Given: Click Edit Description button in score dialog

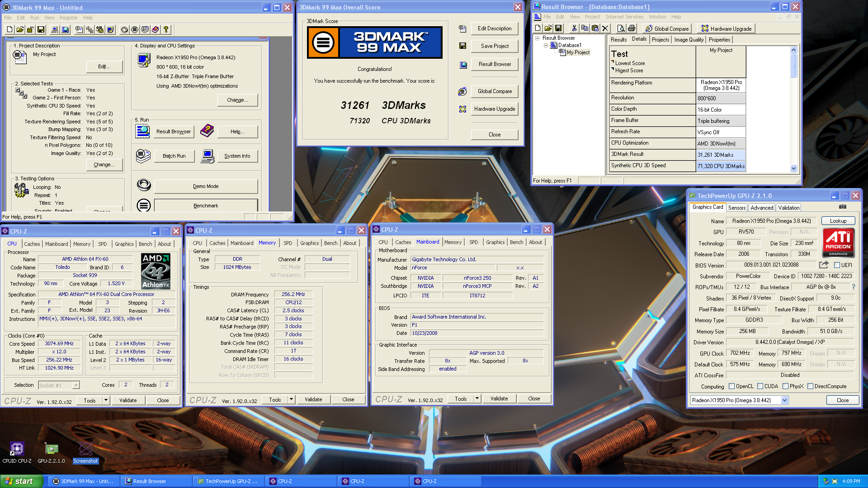Looking at the screenshot, I should pyautogui.click(x=495, y=28).
